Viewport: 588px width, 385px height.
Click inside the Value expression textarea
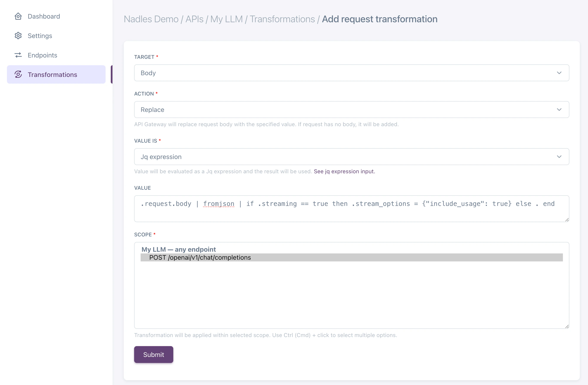click(x=351, y=208)
